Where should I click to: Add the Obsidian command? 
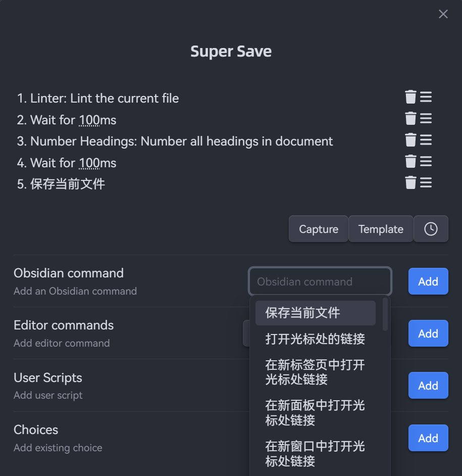(x=428, y=281)
